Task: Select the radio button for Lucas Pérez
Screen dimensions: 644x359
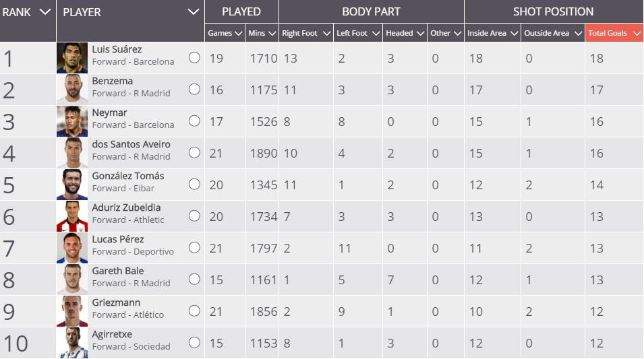Action: (x=194, y=248)
